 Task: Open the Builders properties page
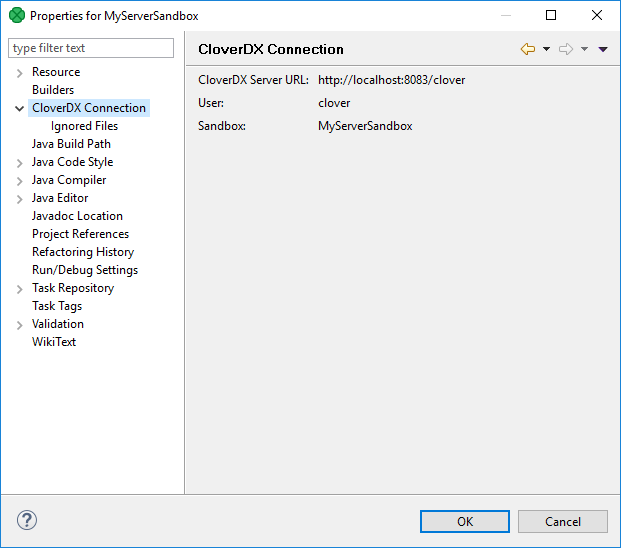coord(53,90)
